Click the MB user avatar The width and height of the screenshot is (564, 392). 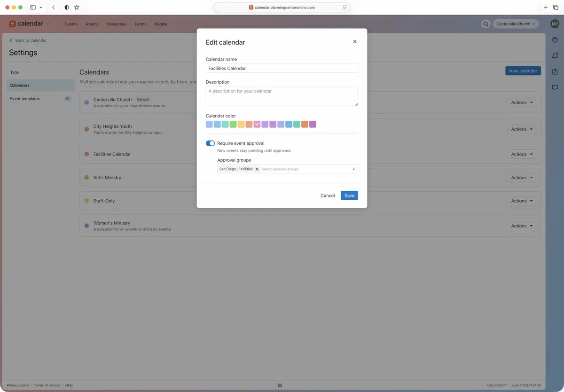[555, 24]
